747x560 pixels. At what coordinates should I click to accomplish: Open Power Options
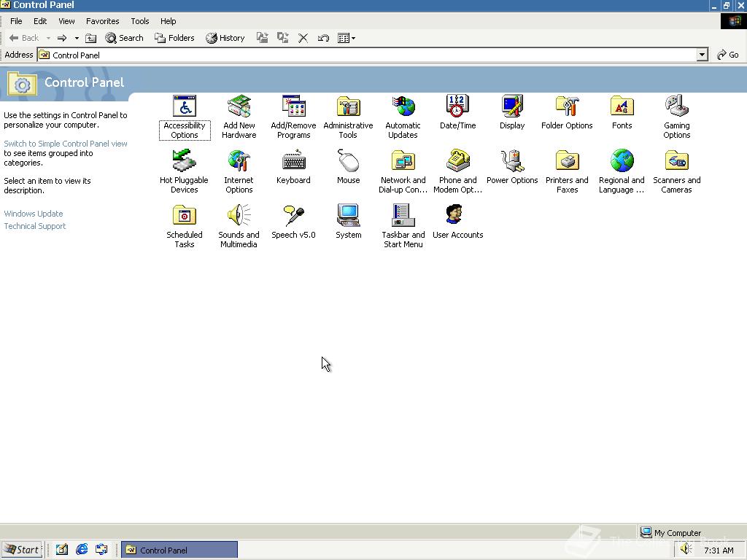[512, 167]
